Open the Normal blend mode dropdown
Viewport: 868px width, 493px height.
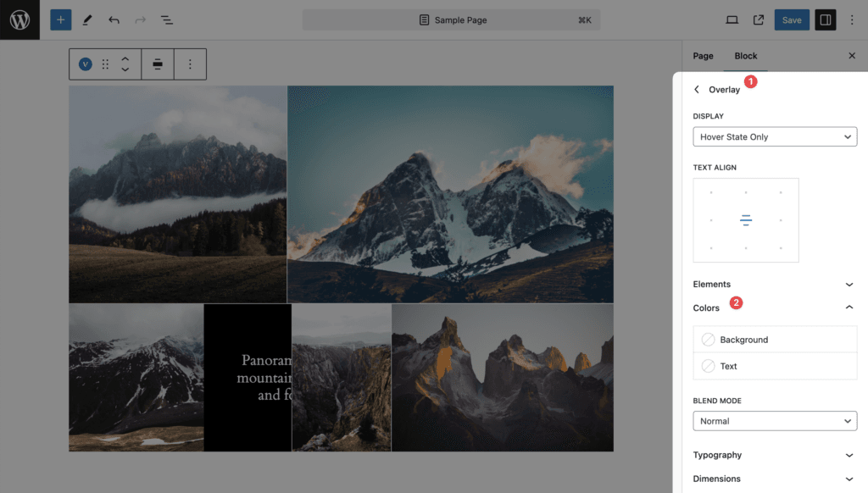[775, 421]
